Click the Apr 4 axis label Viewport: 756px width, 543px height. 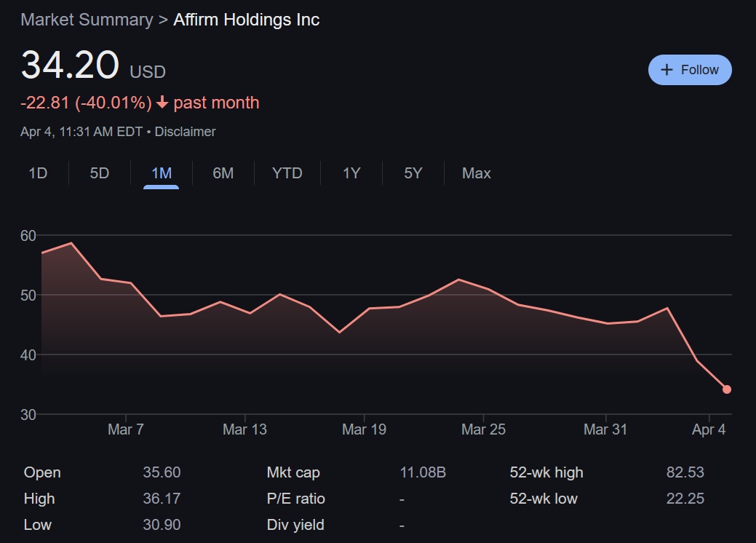click(x=708, y=429)
